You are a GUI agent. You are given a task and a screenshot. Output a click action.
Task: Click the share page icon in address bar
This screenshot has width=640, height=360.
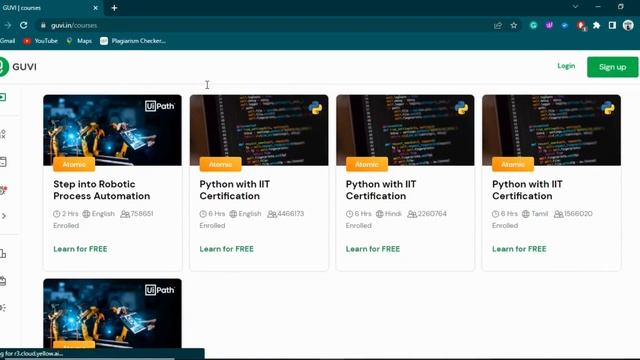point(498,25)
